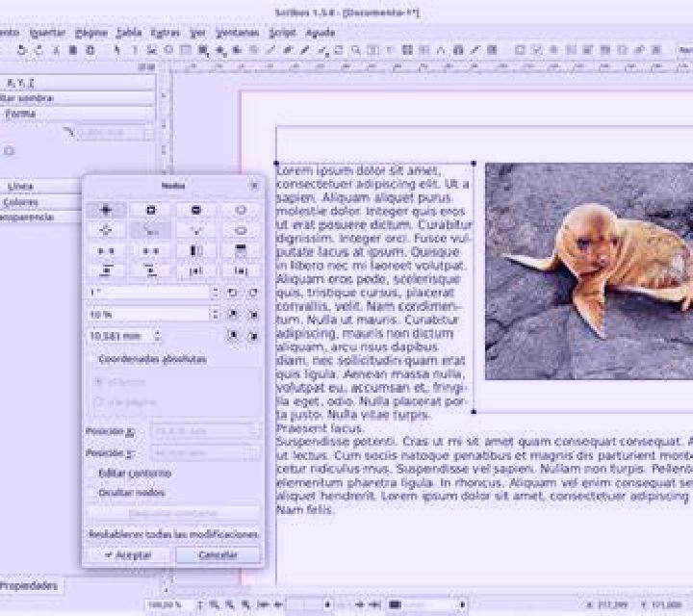Image resolution: width=693 pixels, height=616 pixels.
Task: Open the layer dropdown in status bar
Action: click(x=462, y=604)
